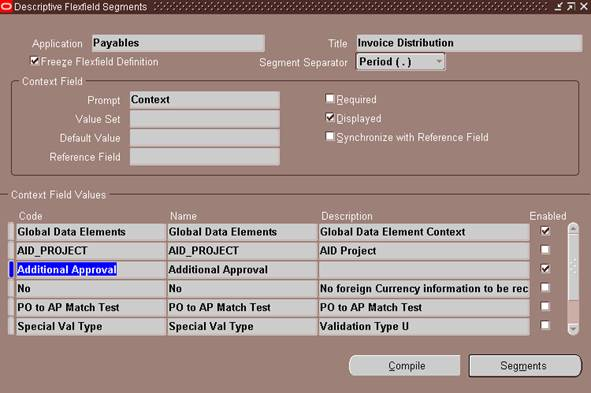Tick the Enabled checkbox for Special Val Type
Screen dimensions: 591x393
545,325
